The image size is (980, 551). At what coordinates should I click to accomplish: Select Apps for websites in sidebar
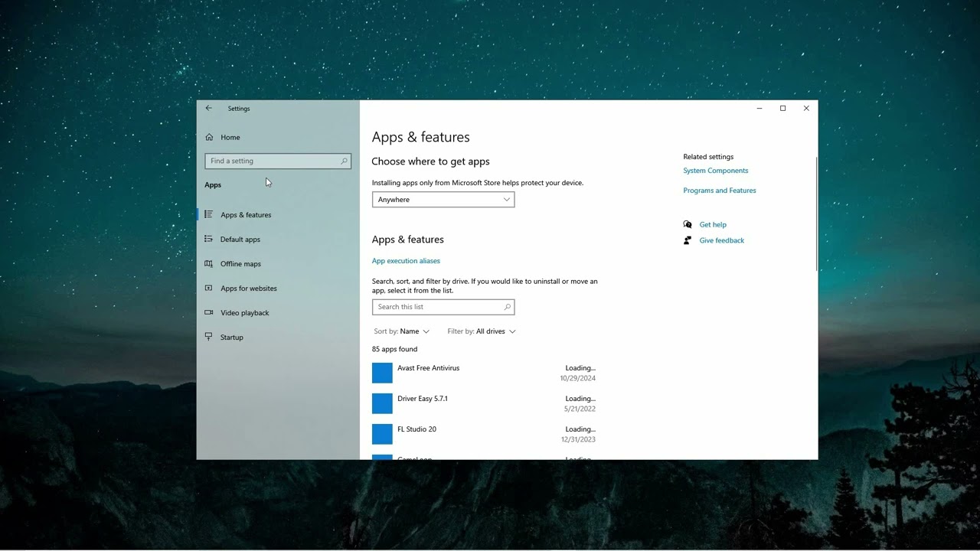249,289
